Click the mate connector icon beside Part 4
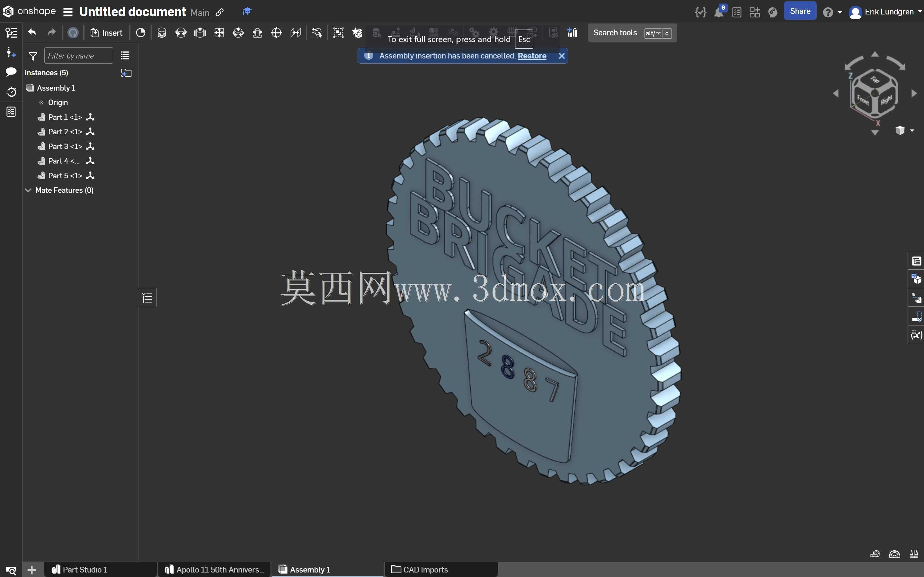The image size is (924, 577). coord(90,161)
